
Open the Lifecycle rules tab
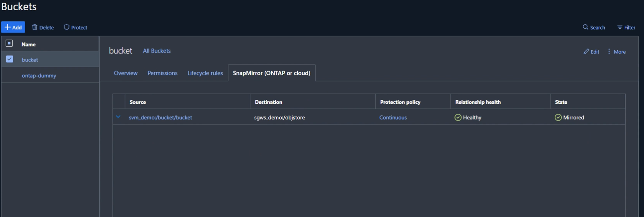tap(205, 73)
